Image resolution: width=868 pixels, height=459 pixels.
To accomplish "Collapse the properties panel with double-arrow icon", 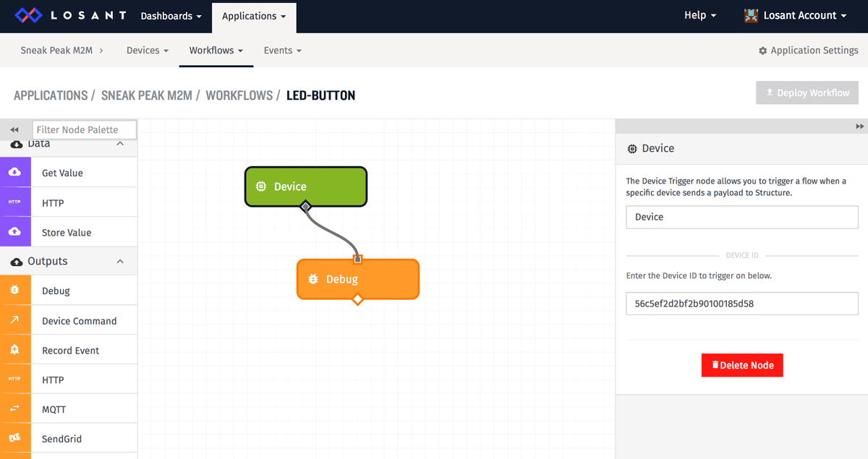I will click(859, 126).
